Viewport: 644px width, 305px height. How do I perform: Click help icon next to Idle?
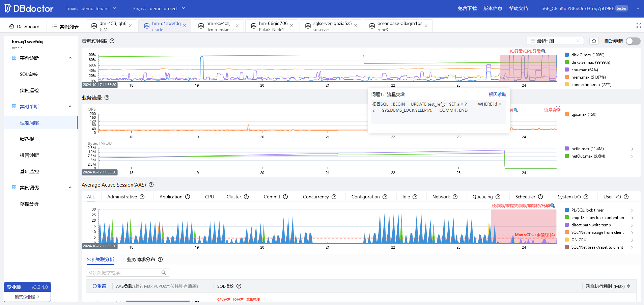[x=415, y=197]
